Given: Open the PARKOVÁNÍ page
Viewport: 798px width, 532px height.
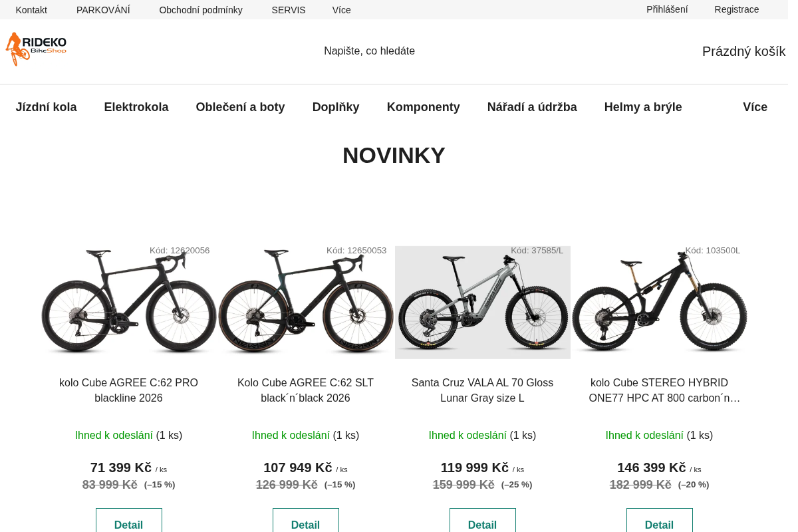Looking at the screenshot, I should pyautogui.click(x=103, y=10).
